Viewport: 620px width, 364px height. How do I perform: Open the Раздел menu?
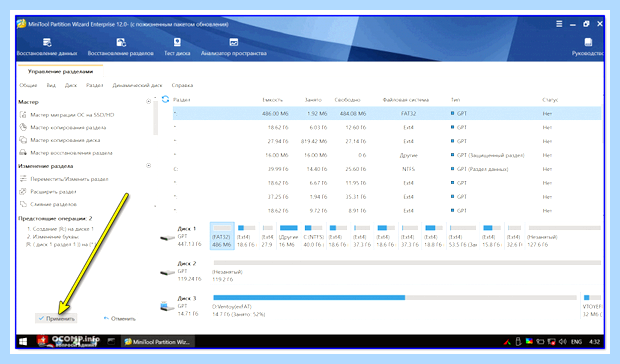95,85
